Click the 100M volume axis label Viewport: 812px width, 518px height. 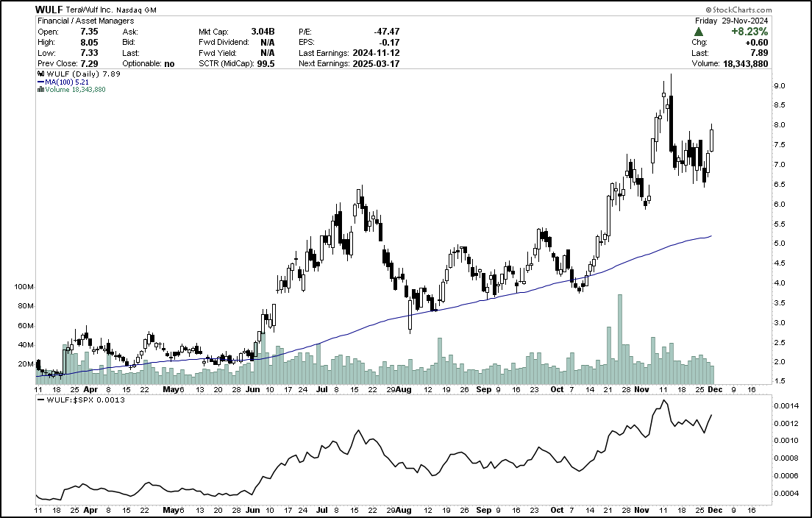pos(24,286)
